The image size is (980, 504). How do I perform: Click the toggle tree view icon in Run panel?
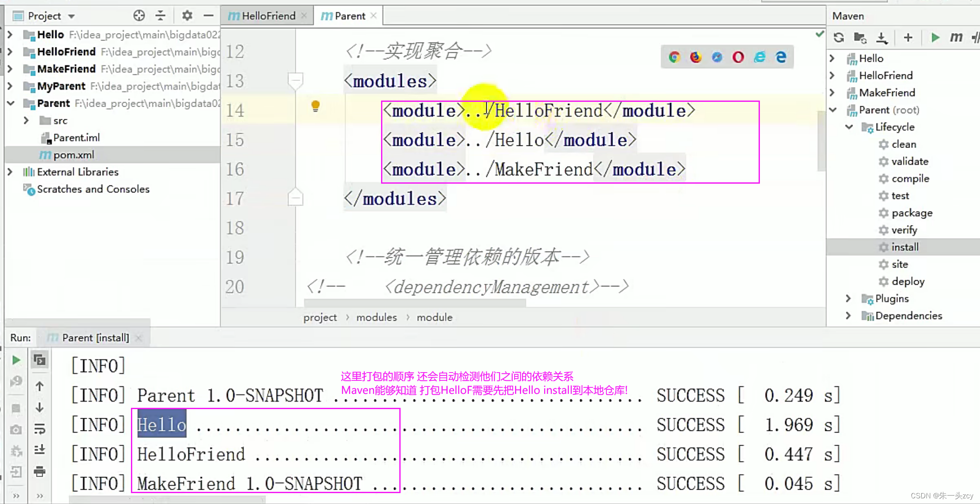point(40,360)
